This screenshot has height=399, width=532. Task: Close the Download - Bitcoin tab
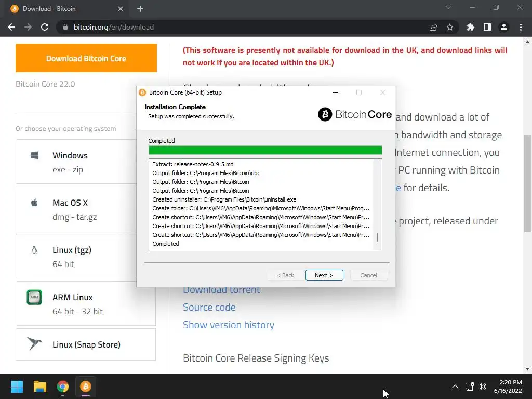tap(121, 9)
